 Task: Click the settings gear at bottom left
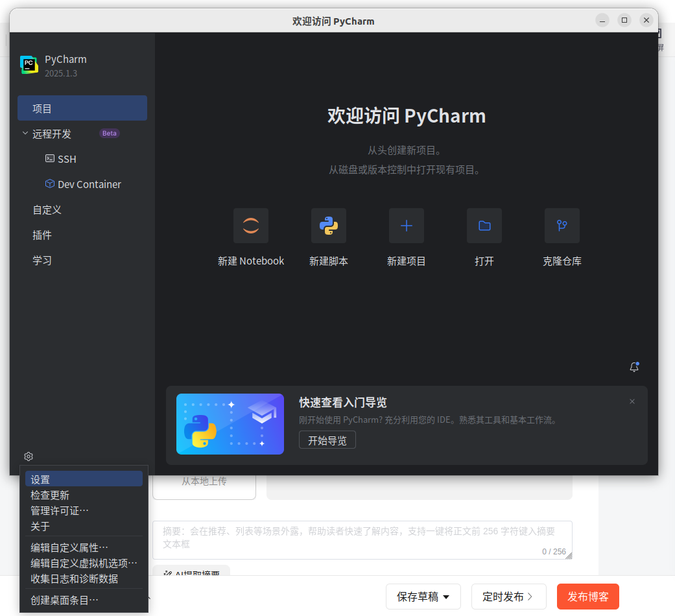point(28,456)
